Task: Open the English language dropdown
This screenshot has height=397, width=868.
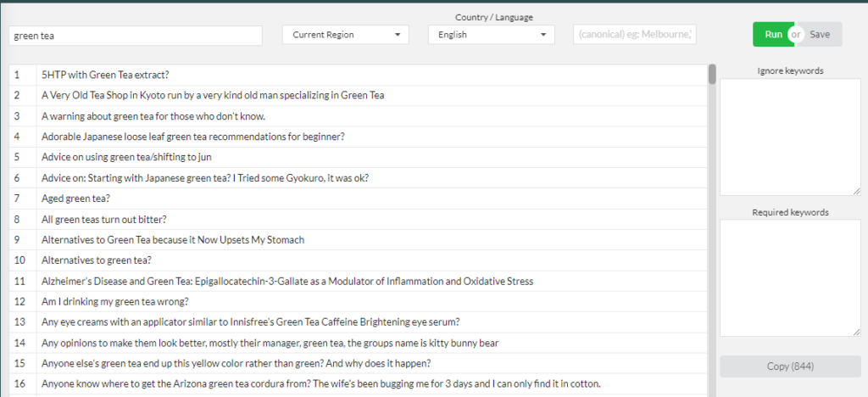Action: 491,34
